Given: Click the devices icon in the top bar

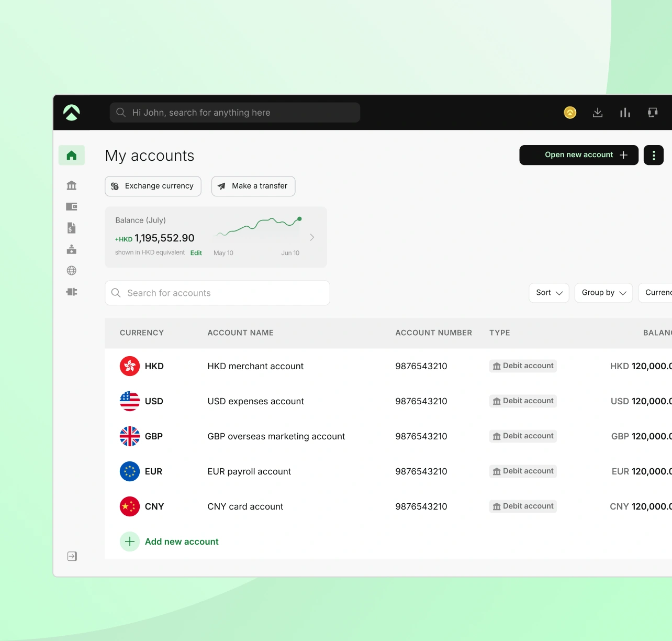Looking at the screenshot, I should point(653,113).
